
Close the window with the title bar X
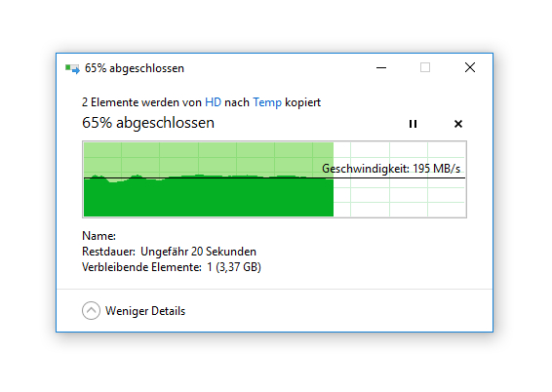click(x=470, y=67)
